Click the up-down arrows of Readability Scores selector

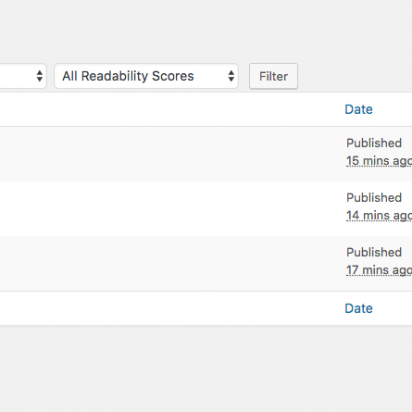[x=231, y=76]
